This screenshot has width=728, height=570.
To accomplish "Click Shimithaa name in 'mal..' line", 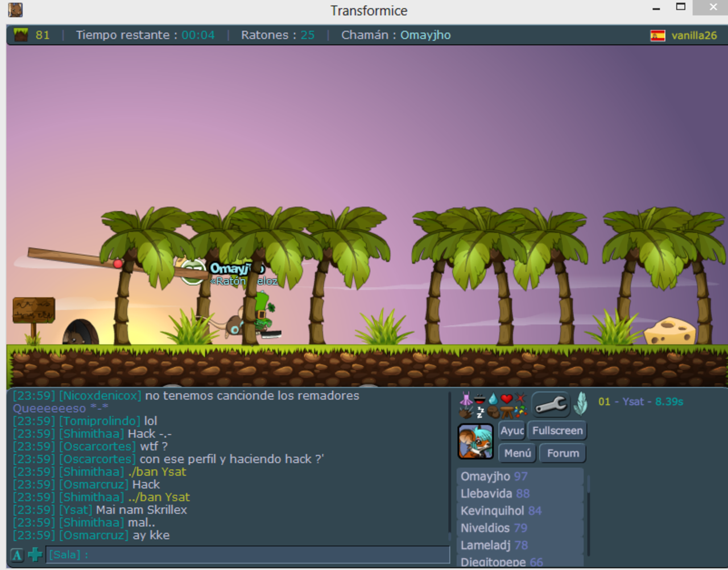I will click(x=92, y=522).
